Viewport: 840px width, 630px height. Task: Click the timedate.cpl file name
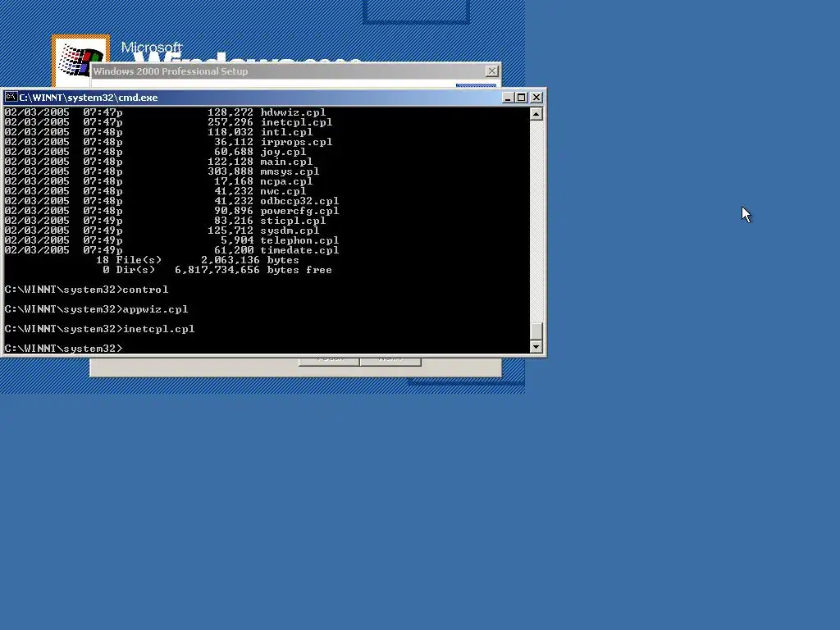tap(299, 250)
